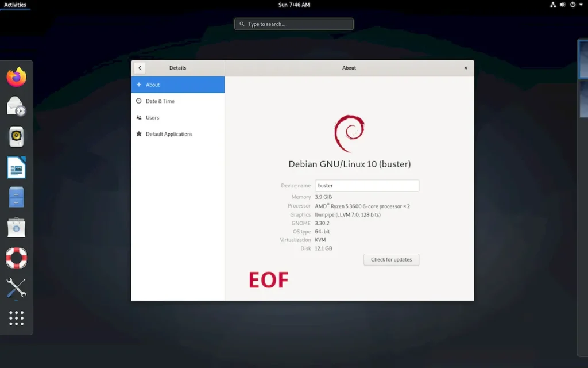Click the Details header title
The height and width of the screenshot is (368, 588).
(x=178, y=68)
